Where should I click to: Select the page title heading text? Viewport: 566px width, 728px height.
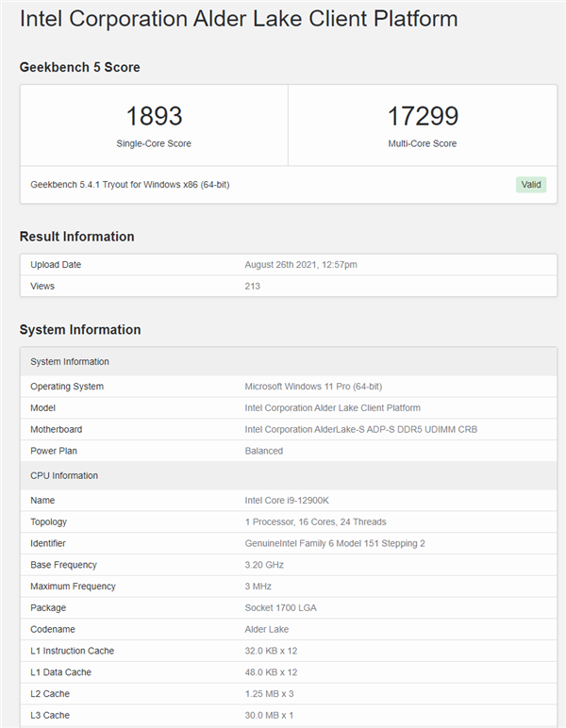(239, 19)
